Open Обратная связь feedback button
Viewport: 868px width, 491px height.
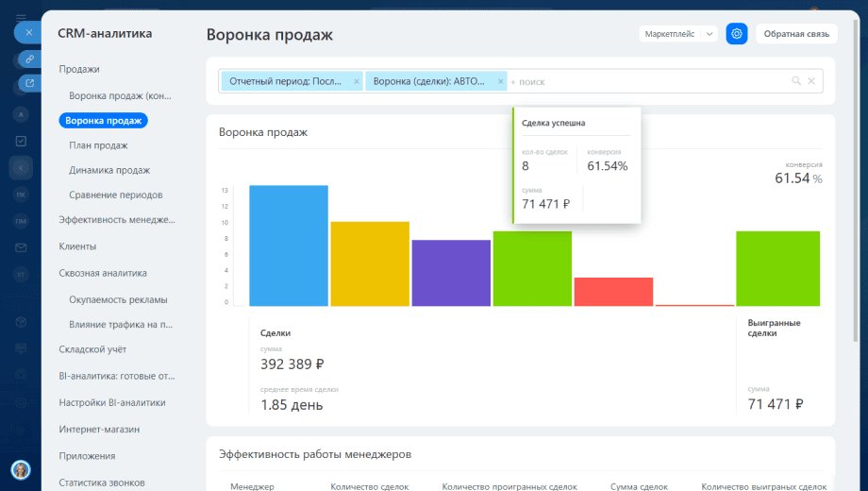tap(796, 34)
